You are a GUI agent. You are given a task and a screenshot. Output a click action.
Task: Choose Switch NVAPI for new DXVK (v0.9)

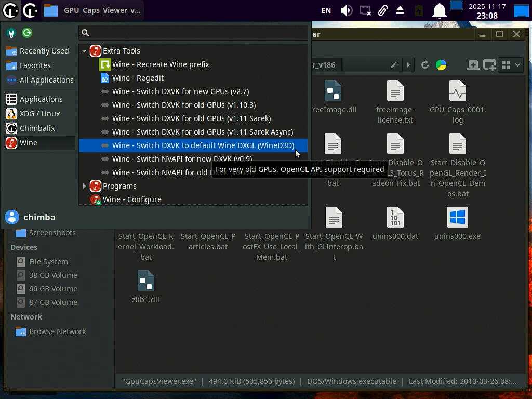[x=193, y=159]
